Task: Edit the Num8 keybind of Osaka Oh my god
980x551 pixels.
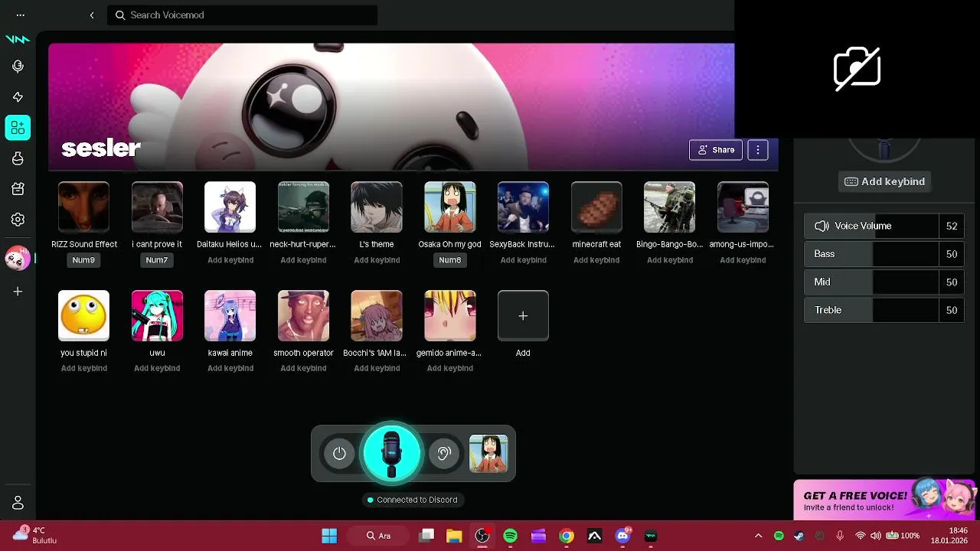Action: point(450,260)
